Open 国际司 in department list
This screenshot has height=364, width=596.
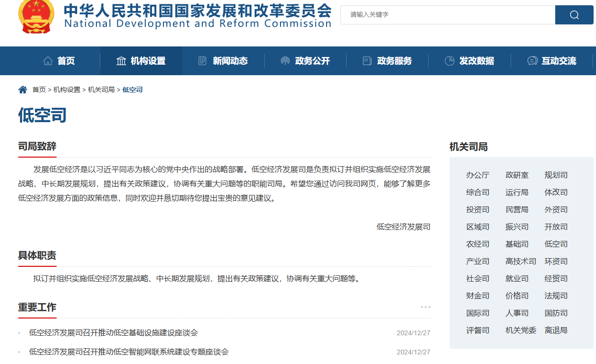[478, 313]
